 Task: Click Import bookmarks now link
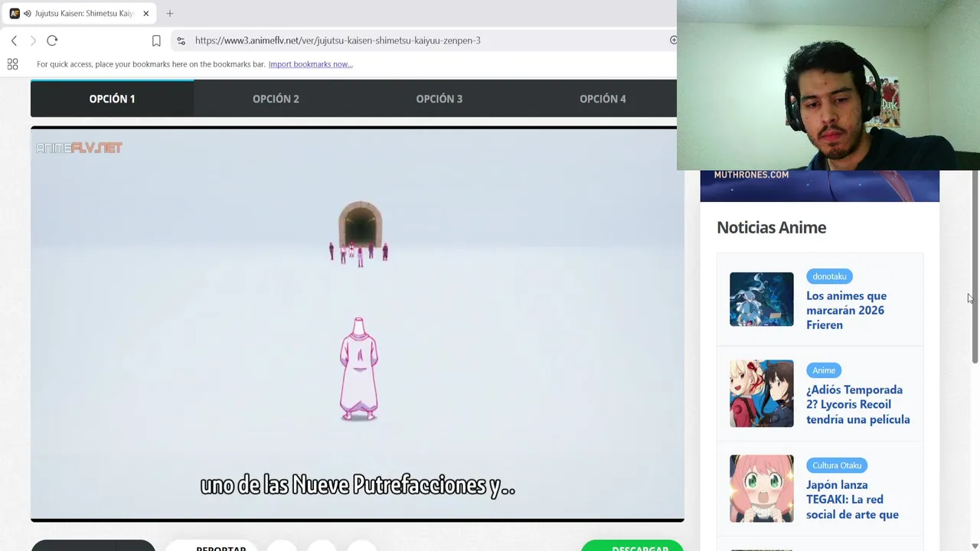(x=310, y=64)
